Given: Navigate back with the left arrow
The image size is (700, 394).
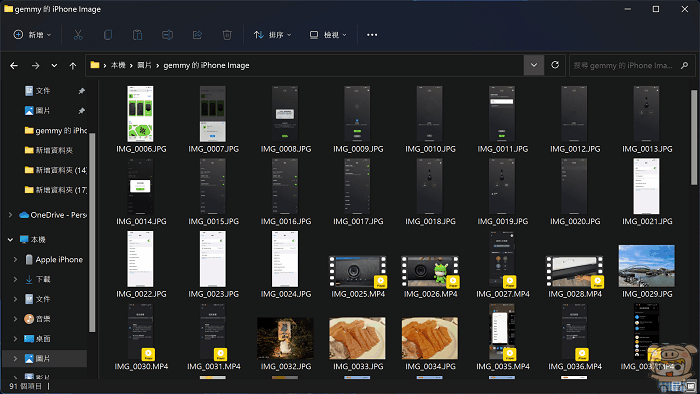Looking at the screenshot, I should (14, 66).
